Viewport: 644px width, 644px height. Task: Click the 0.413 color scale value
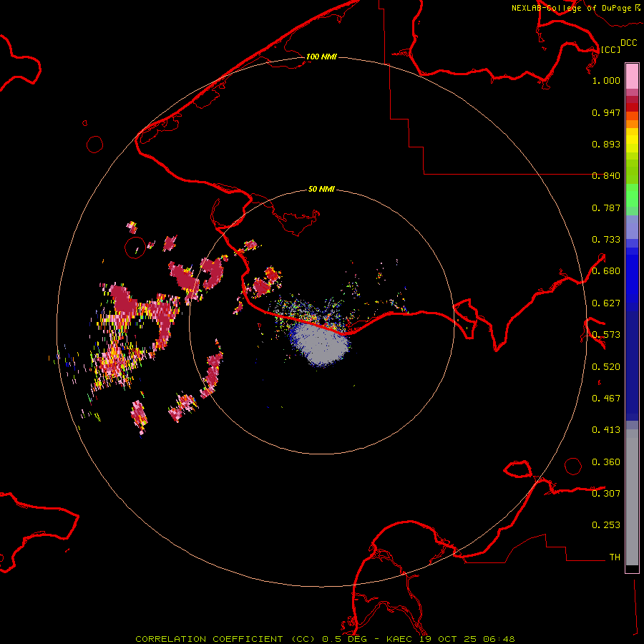pyautogui.click(x=606, y=430)
